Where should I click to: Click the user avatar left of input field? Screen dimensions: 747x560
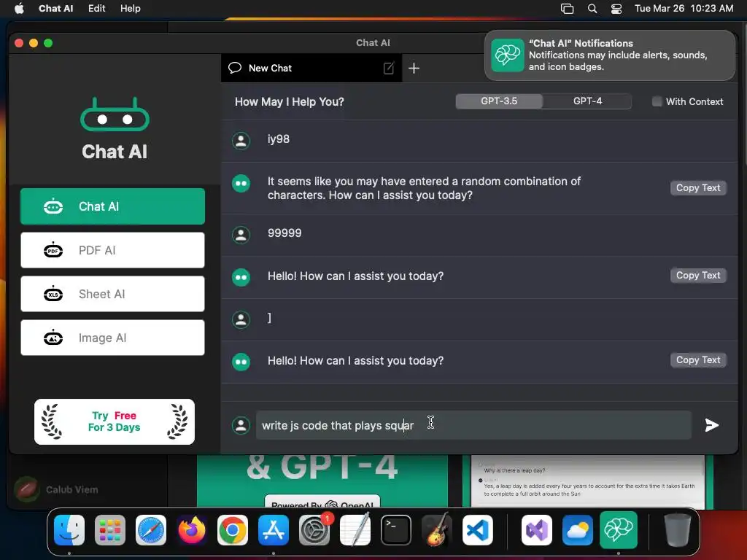pos(241,425)
